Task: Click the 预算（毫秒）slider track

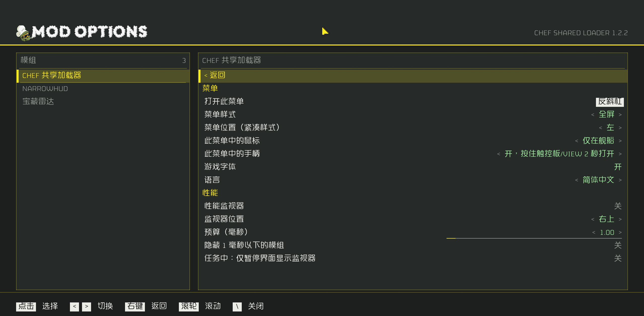Action: [x=534, y=238]
